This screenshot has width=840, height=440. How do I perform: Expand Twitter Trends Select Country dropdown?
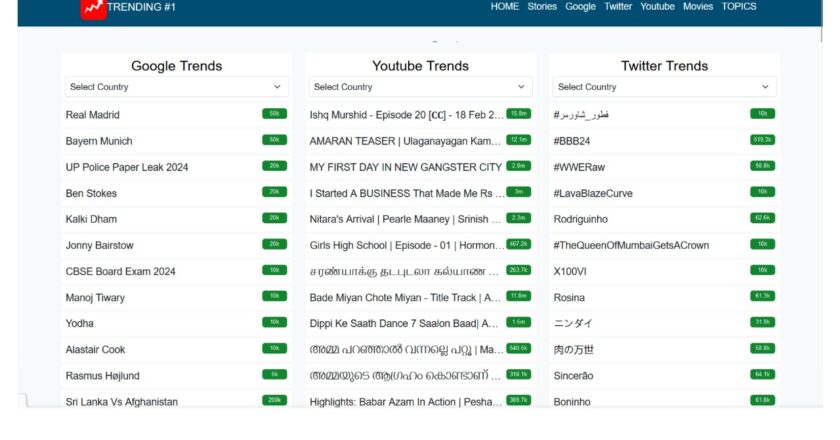click(x=664, y=87)
